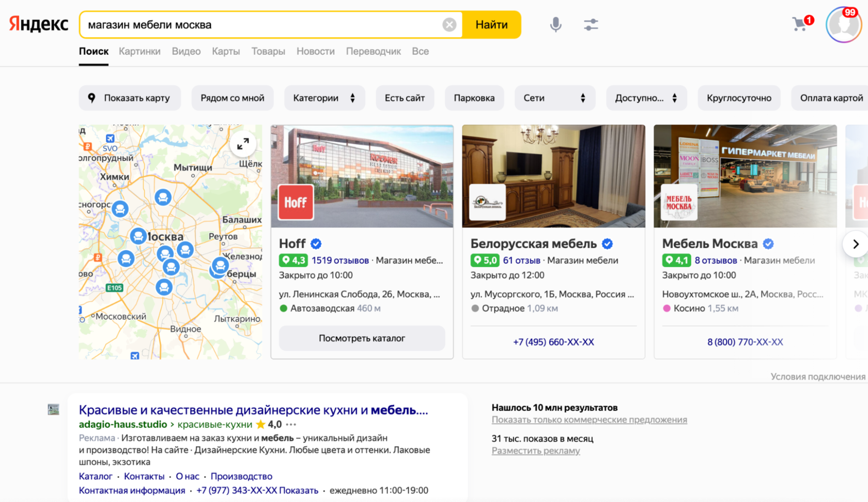This screenshot has height=502, width=868.
Task: Click the star rating 4,0 in ad
Action: (x=269, y=424)
